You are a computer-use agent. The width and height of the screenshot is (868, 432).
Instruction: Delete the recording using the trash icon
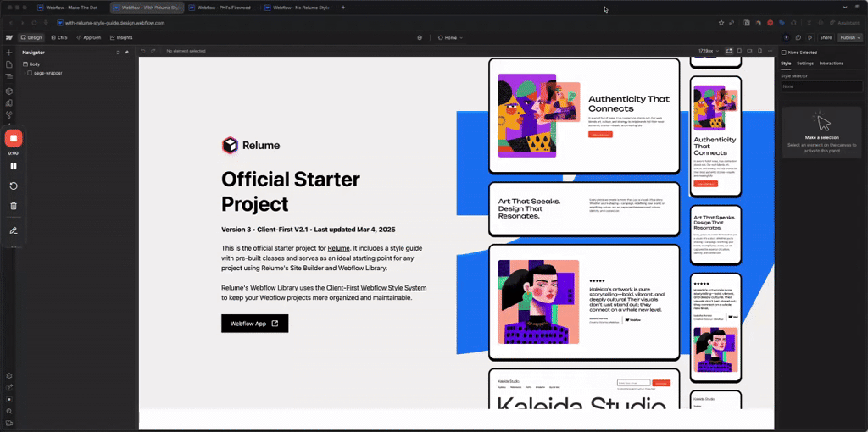13,205
